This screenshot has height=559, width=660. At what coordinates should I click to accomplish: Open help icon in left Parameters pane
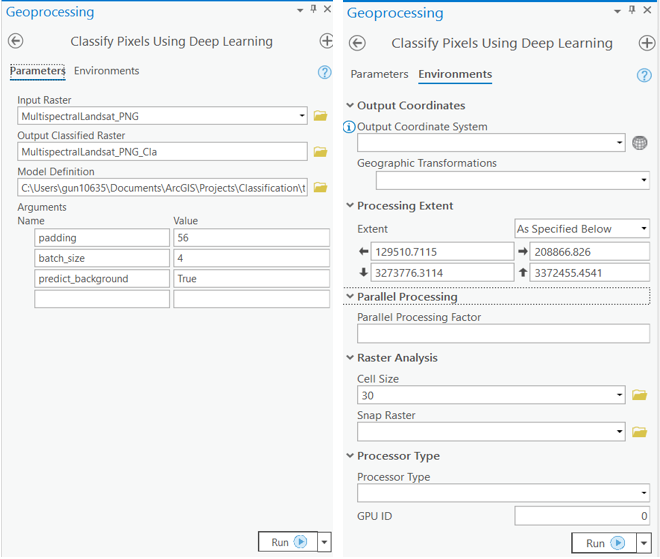click(x=324, y=72)
